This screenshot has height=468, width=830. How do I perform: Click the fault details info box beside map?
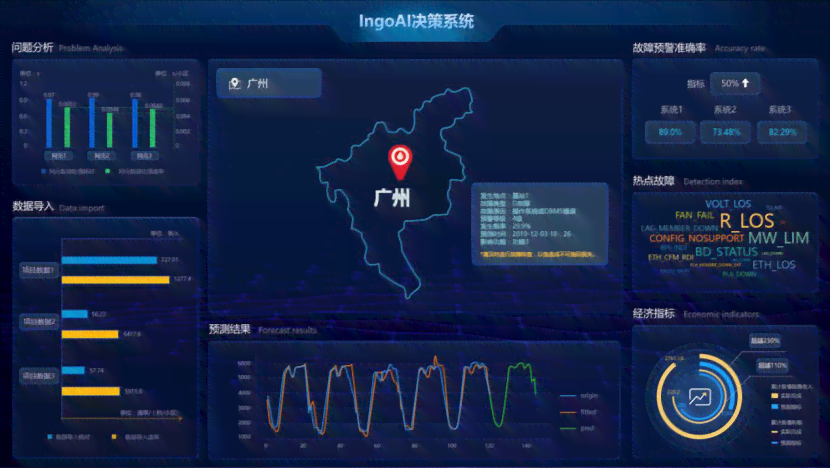(540, 224)
